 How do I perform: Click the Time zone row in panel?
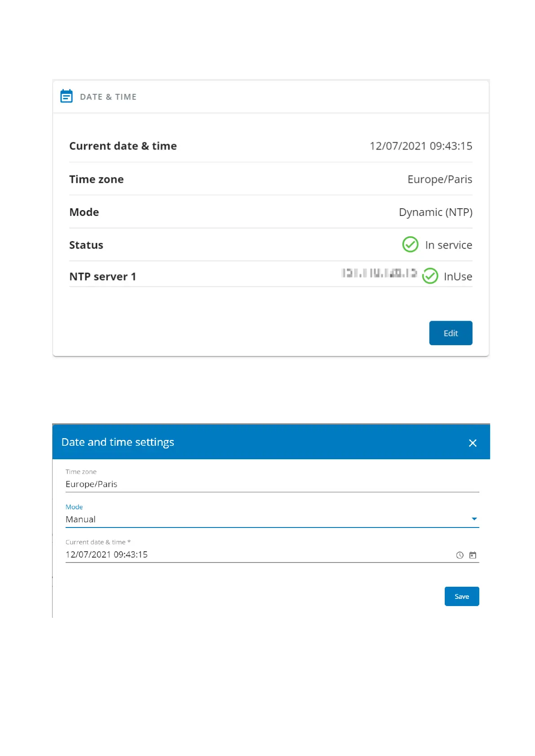(270, 180)
